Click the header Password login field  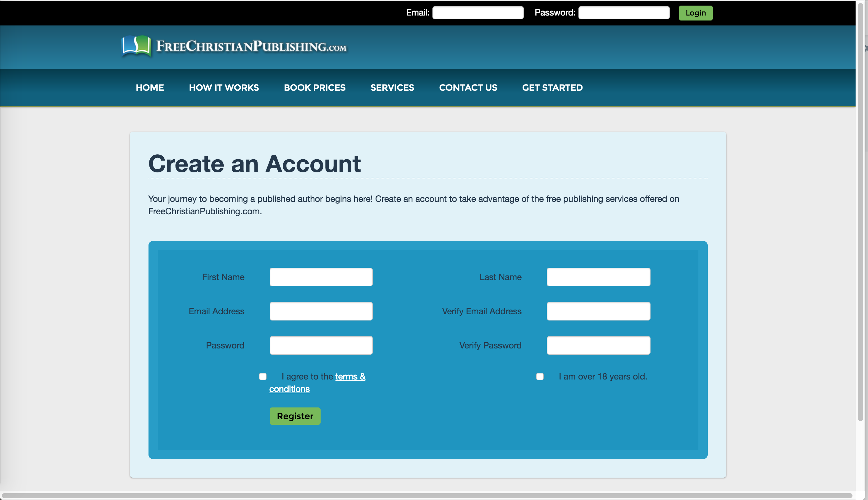[624, 13]
